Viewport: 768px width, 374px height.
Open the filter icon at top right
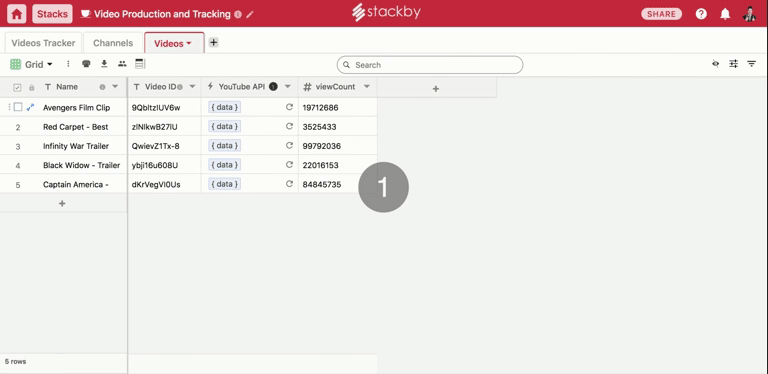click(751, 64)
